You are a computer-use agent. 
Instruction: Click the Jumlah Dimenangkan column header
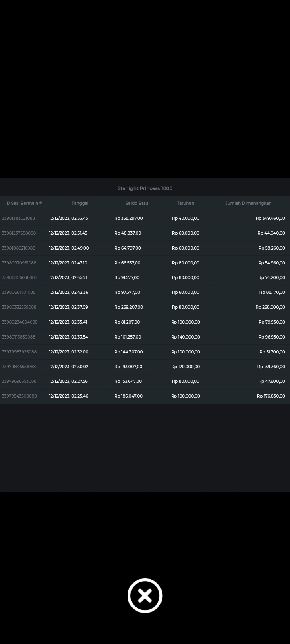[x=248, y=203]
